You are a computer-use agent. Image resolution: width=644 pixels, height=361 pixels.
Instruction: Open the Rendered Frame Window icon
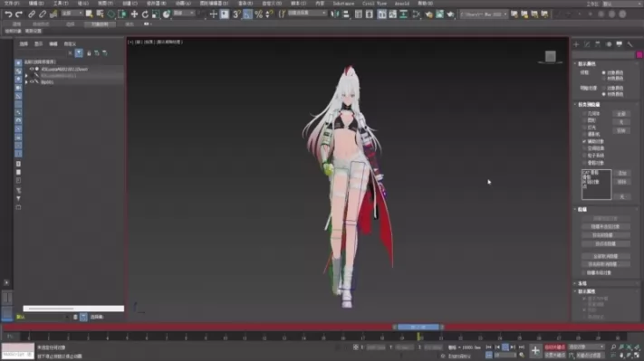click(439, 14)
